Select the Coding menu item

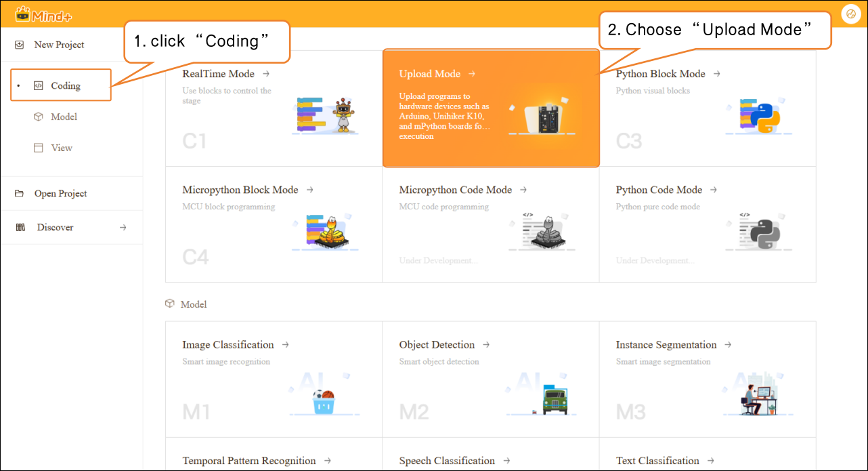[66, 86]
